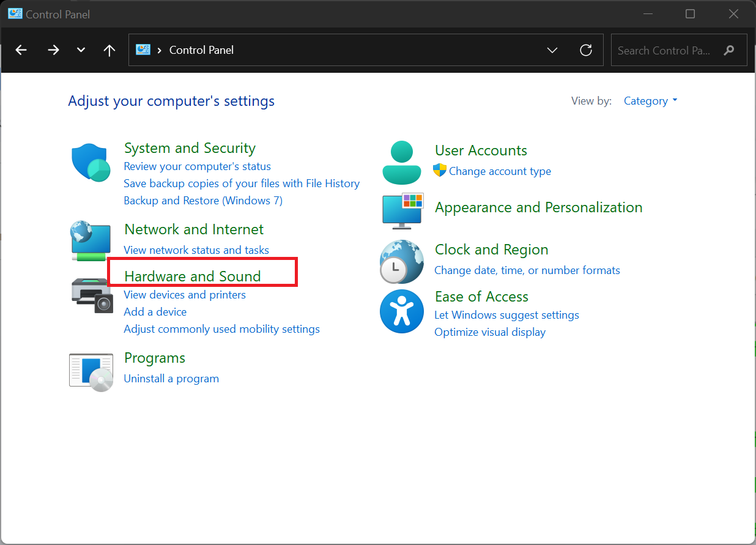Open the View by Category dropdown
This screenshot has height=545, width=756.
pos(650,101)
